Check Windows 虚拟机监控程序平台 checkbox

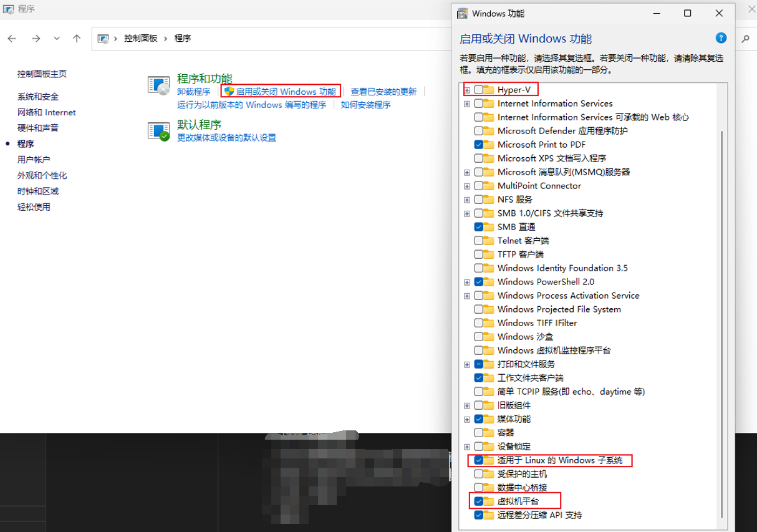point(478,351)
